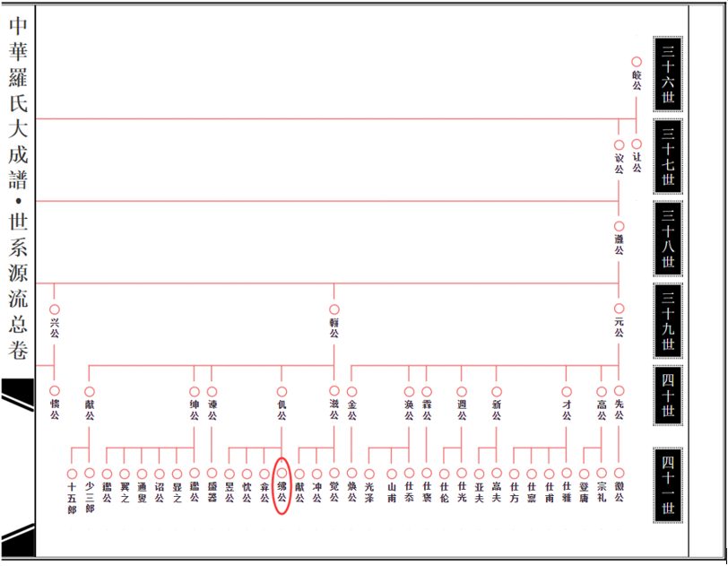Select the 山甫 node circle
This screenshot has width=728, height=566.
click(392, 473)
